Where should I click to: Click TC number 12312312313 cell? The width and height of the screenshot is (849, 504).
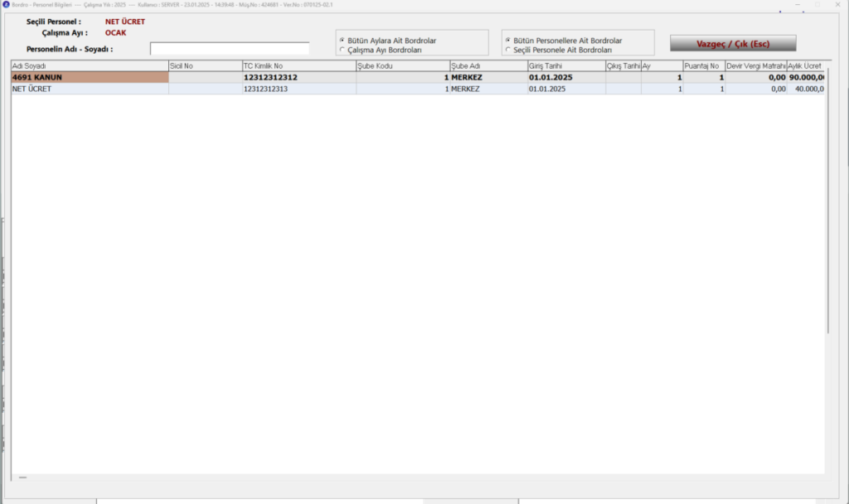(298, 89)
